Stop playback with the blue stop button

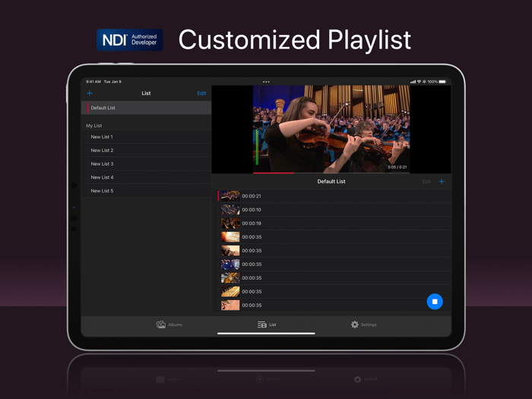tap(435, 302)
